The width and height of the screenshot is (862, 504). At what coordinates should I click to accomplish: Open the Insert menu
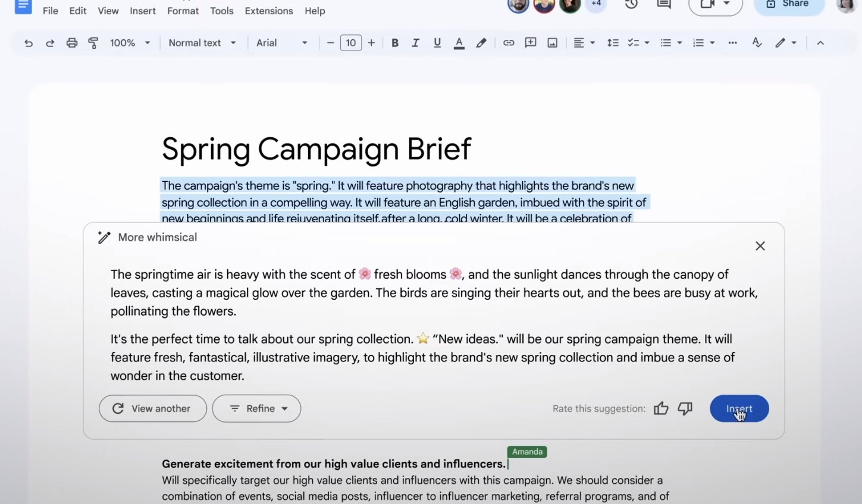143,11
